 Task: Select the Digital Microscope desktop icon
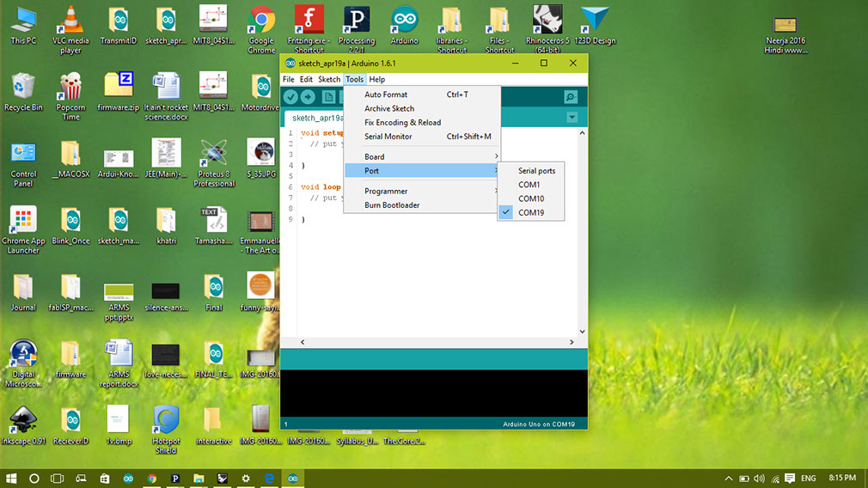click(23, 363)
